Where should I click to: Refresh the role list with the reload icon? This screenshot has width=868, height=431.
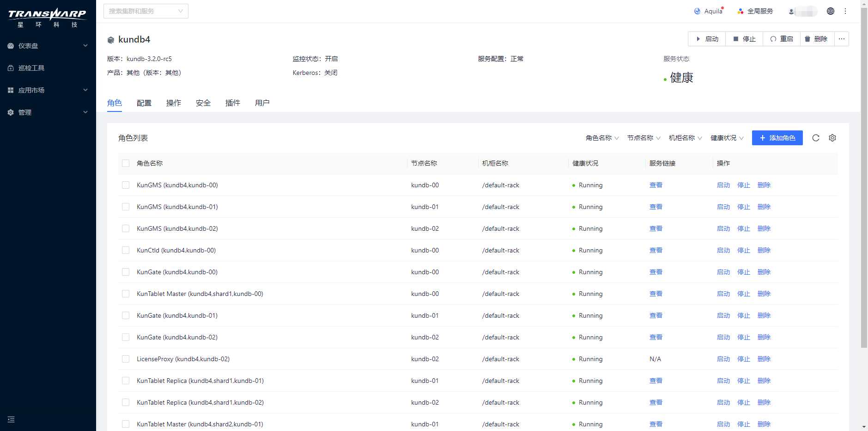click(x=816, y=137)
